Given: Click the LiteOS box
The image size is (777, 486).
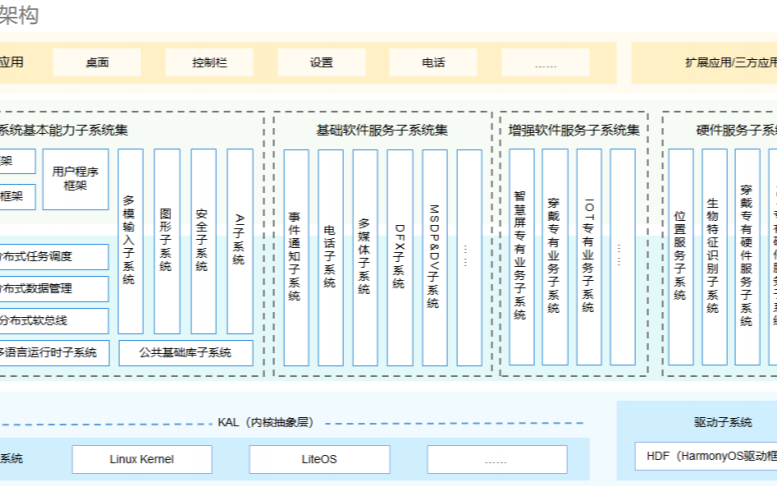Looking at the screenshot, I should pos(320,459).
